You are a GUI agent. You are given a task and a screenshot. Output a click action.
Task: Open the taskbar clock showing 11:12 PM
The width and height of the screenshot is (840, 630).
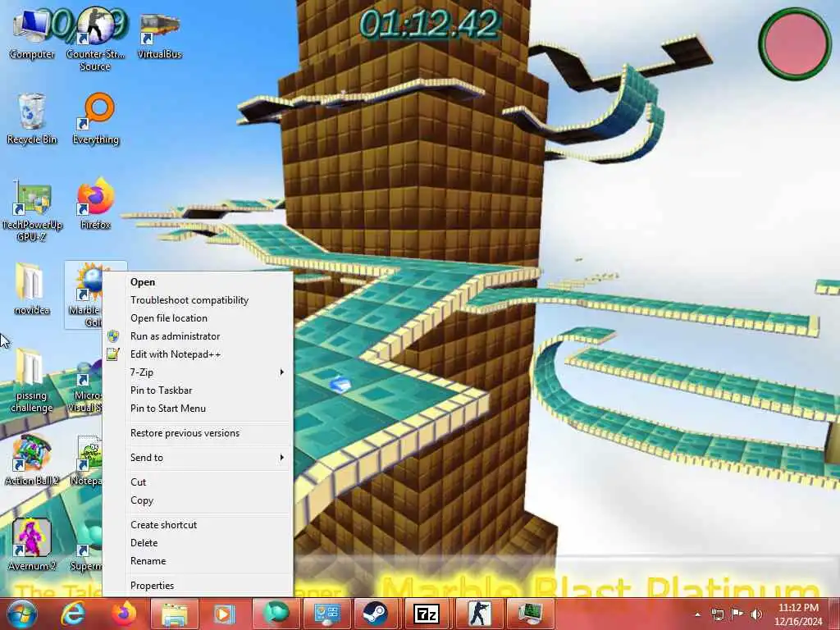click(798, 614)
